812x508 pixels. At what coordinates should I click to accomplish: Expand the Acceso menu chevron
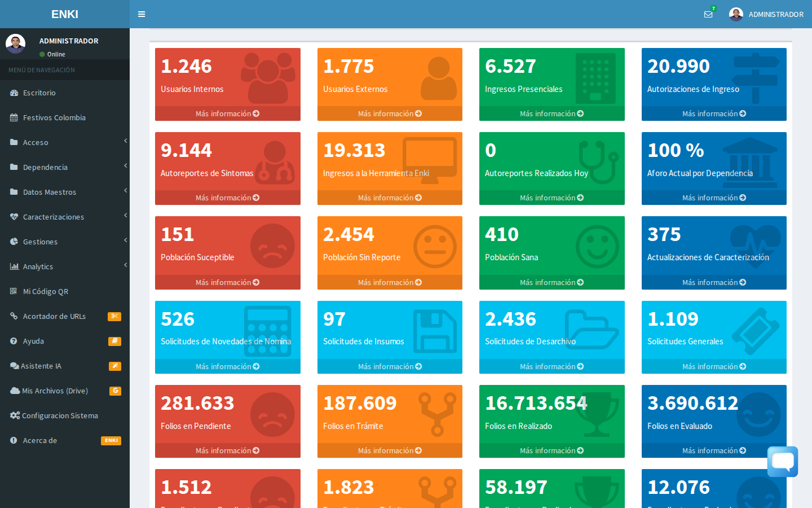click(x=126, y=141)
